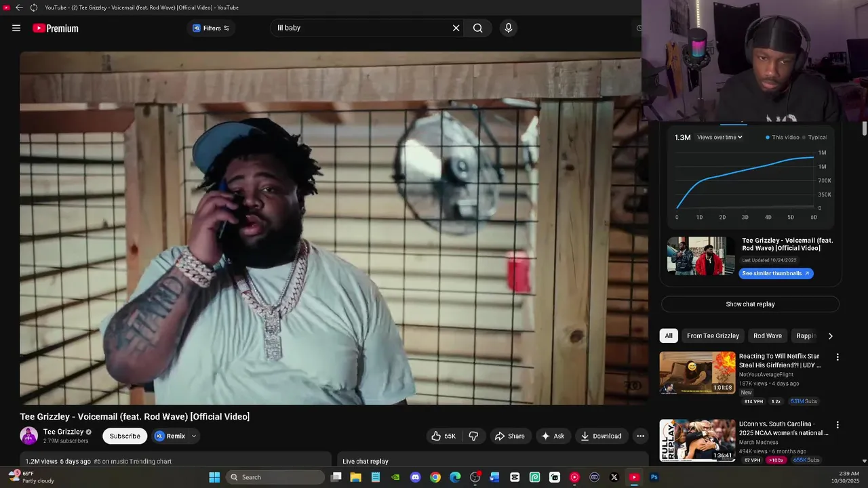Dislike the video with thumbs down
Viewport: 868px width, 488px height.
pyautogui.click(x=474, y=436)
